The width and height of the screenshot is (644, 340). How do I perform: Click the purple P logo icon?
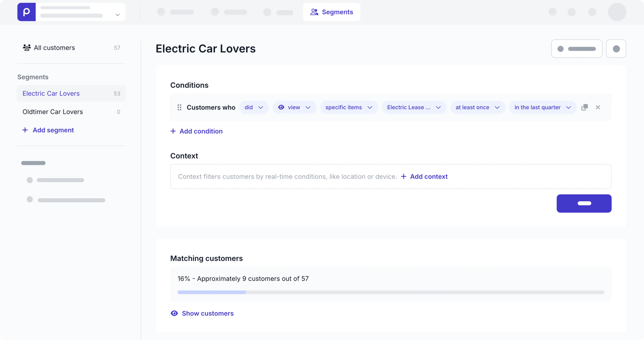point(26,12)
